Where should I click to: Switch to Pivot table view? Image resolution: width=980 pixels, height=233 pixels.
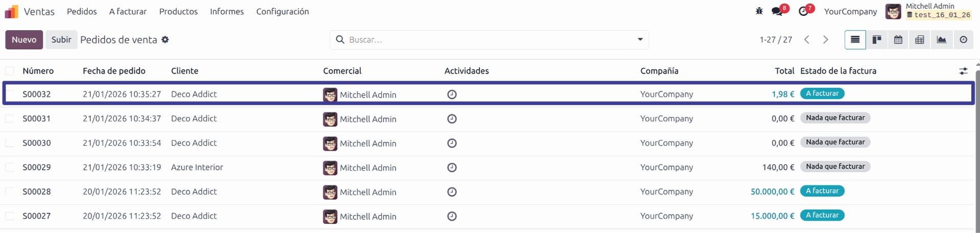pyautogui.click(x=920, y=40)
